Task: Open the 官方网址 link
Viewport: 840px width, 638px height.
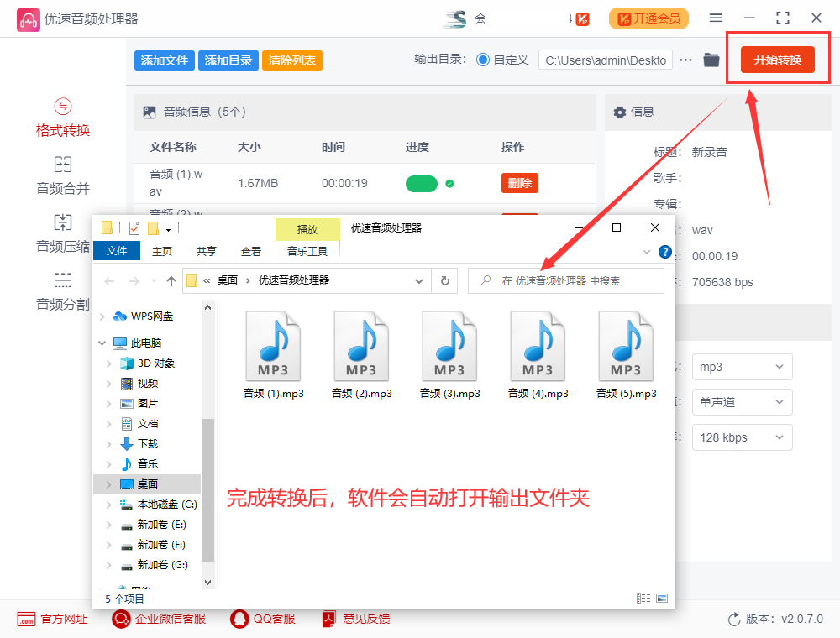Action: pyautogui.click(x=52, y=620)
